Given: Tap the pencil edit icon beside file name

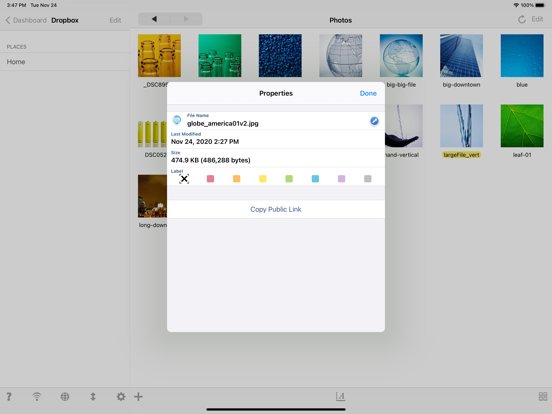Looking at the screenshot, I should [x=374, y=121].
